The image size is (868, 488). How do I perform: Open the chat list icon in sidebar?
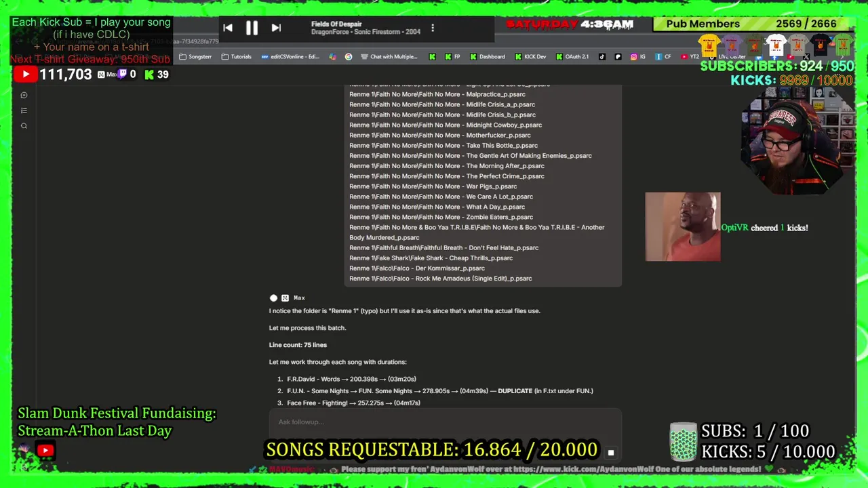coord(24,110)
